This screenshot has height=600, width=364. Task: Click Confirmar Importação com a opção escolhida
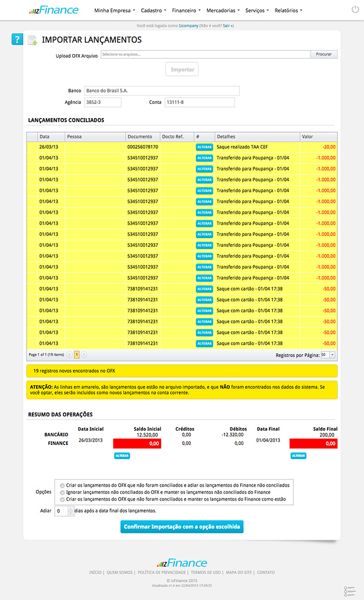coord(182,527)
